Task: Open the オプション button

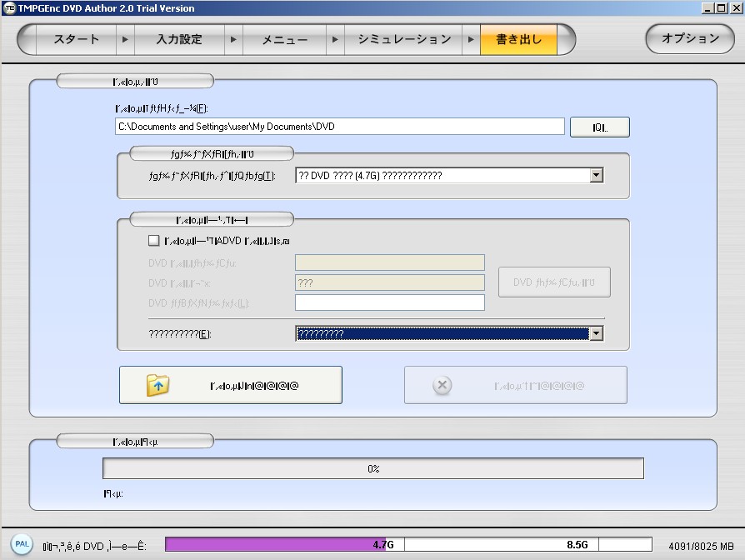Action: click(690, 38)
